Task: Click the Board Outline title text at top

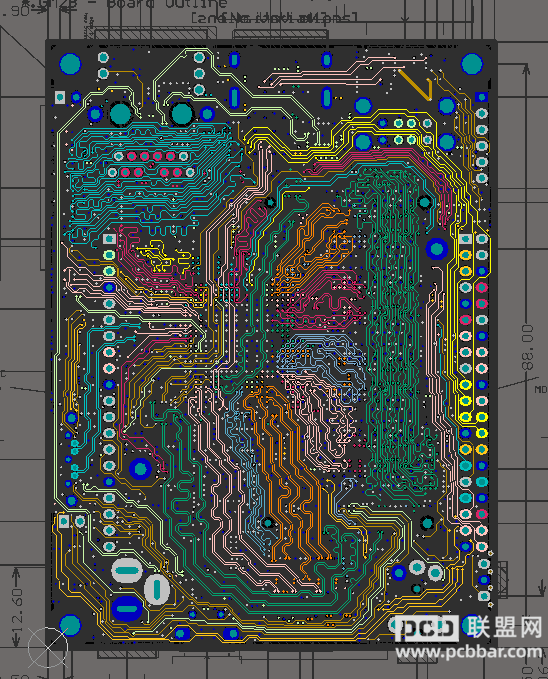Action: [x=167, y=4]
